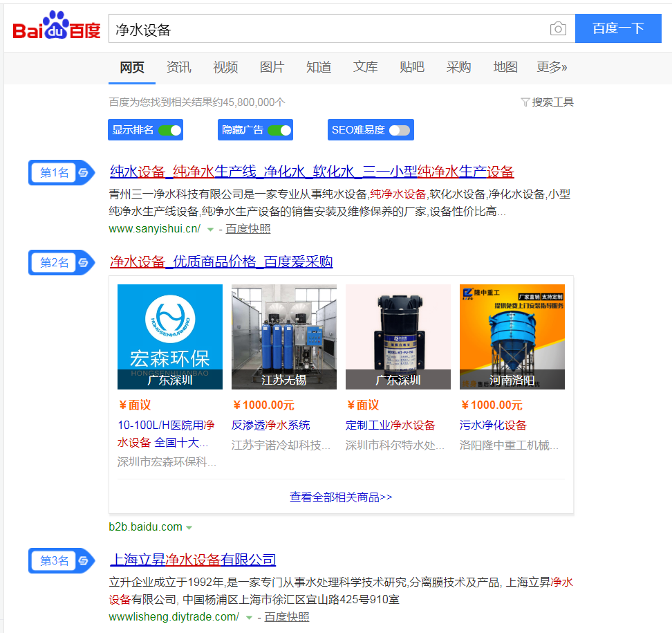Image resolution: width=672 pixels, height=633 pixels.
Task: Visit the wwwlisheng.diytrade.com/ URL
Action: (174, 617)
